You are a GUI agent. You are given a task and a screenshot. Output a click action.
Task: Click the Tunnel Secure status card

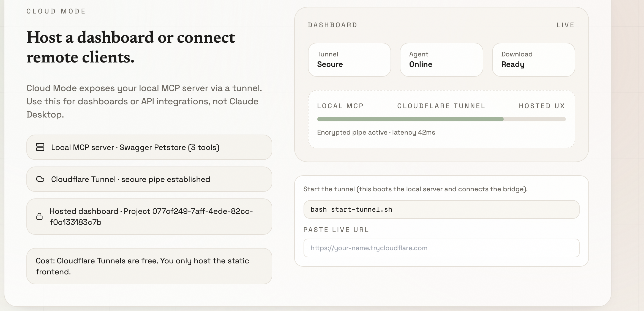[x=349, y=60]
